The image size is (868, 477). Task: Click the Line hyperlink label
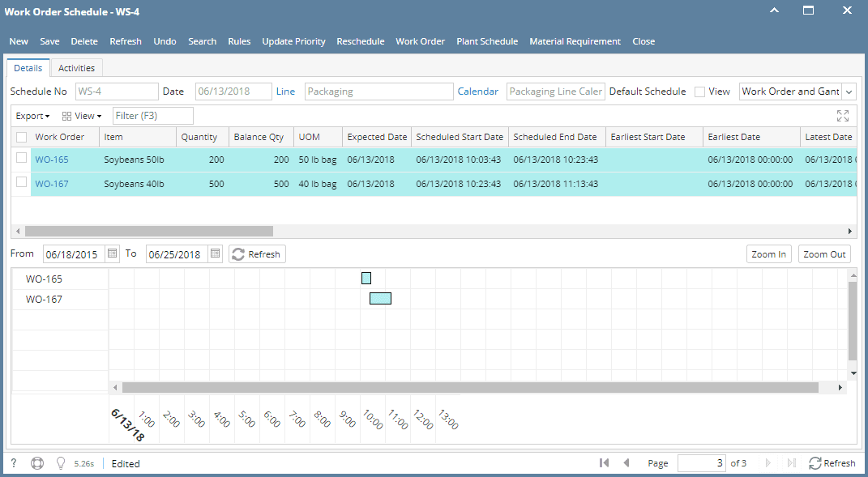(x=285, y=92)
